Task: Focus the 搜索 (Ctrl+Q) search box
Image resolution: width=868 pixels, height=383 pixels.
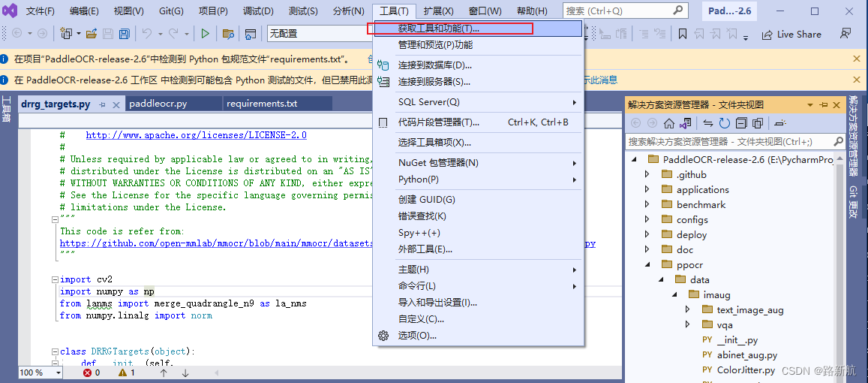Action: 626,11
